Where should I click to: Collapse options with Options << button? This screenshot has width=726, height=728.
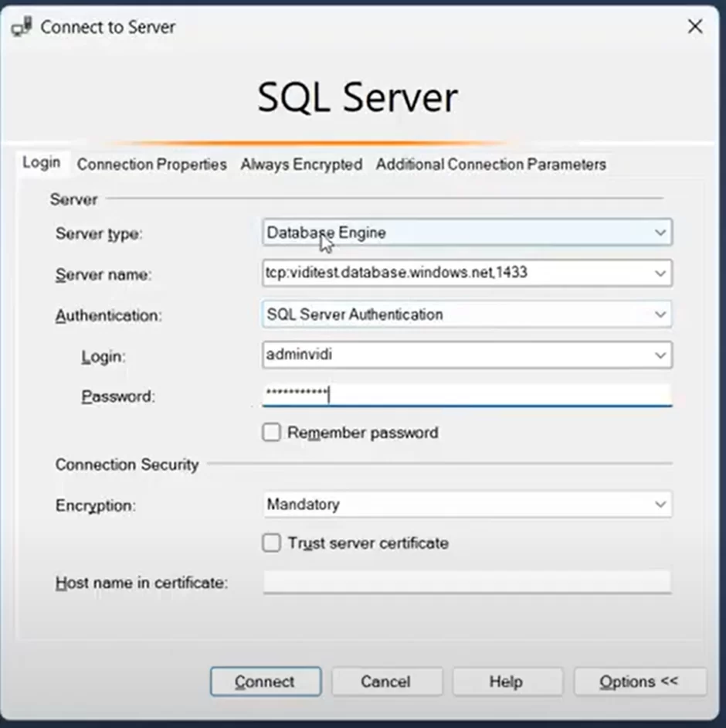[639, 681]
